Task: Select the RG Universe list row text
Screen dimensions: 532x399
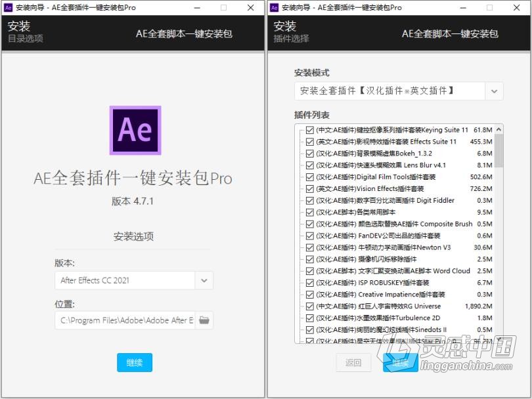Action: tap(378, 306)
